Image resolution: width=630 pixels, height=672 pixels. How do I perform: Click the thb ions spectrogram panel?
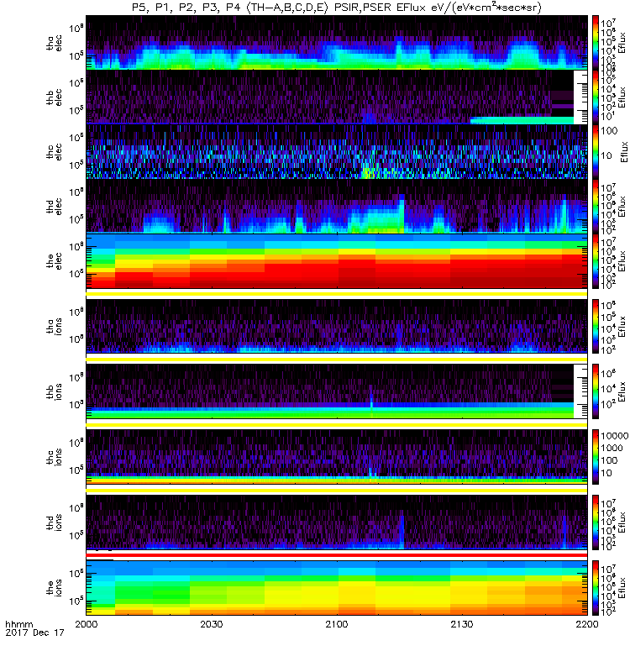(x=337, y=391)
